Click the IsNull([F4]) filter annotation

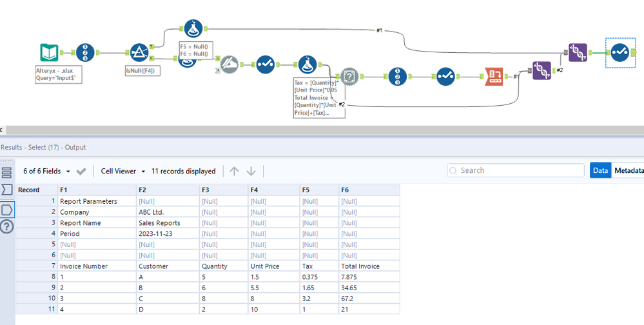142,71
